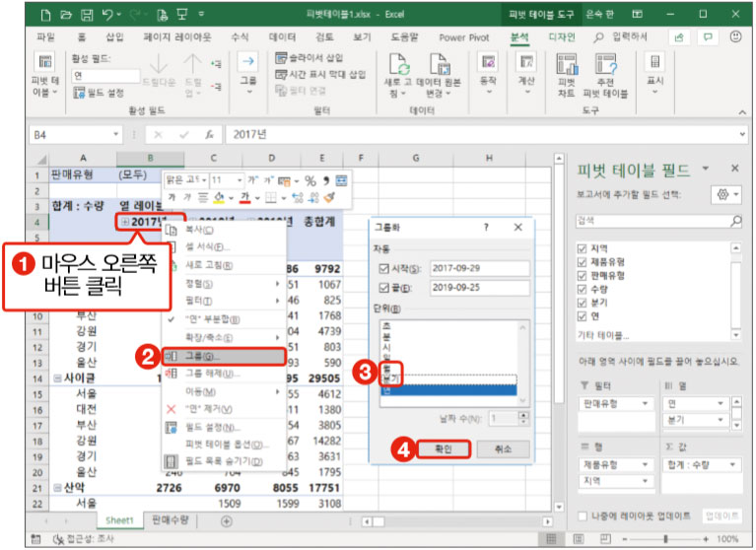Screen dimensions: 756x550
Task: Click the 표시 icon in ribbon
Action: pyautogui.click(x=654, y=62)
